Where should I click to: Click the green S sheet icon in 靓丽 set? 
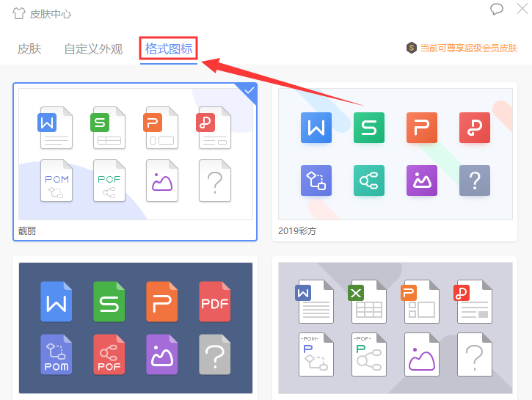108,128
